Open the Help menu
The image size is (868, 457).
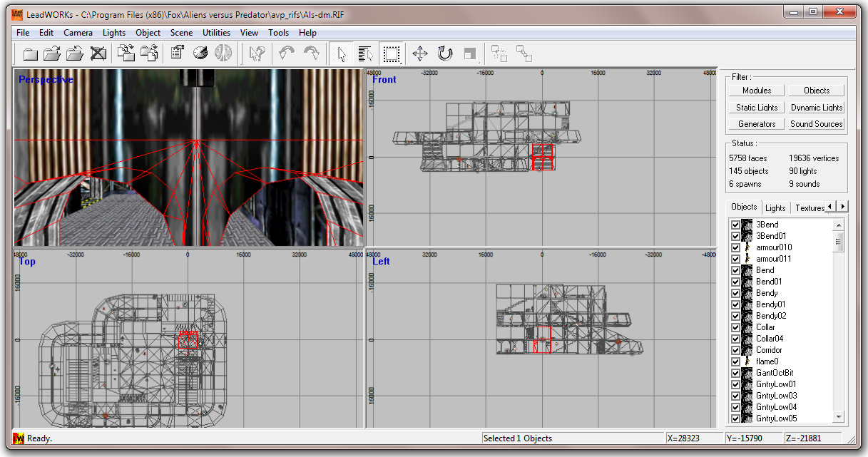307,33
